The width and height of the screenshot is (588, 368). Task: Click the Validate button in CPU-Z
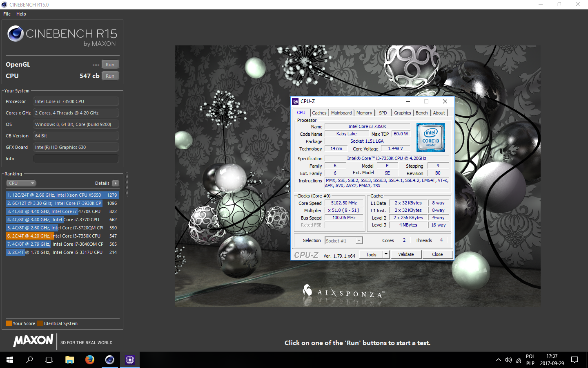tap(406, 254)
